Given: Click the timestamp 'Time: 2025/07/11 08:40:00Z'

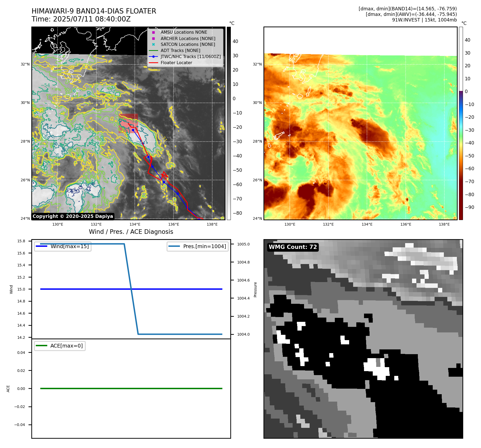Looking at the screenshot, I should coord(81,19).
